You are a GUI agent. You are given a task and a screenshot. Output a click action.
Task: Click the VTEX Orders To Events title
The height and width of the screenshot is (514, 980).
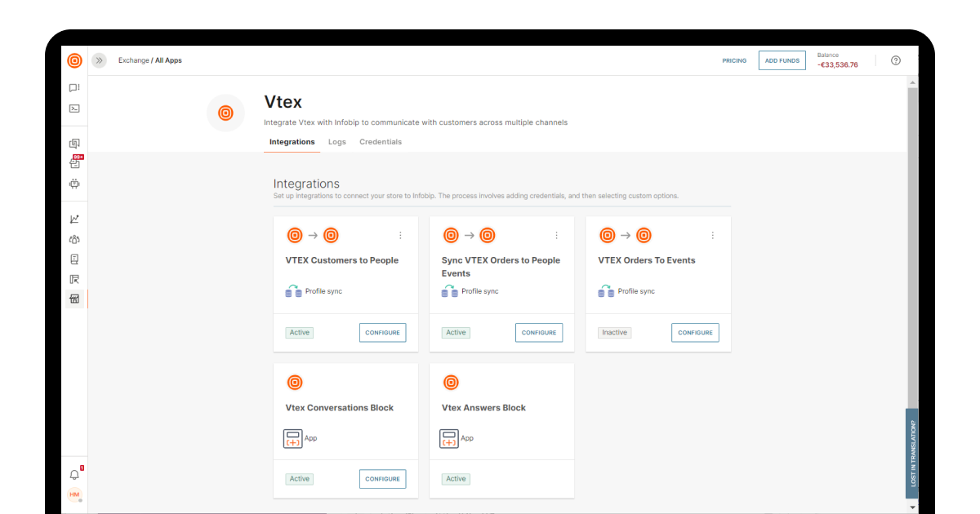coord(647,260)
